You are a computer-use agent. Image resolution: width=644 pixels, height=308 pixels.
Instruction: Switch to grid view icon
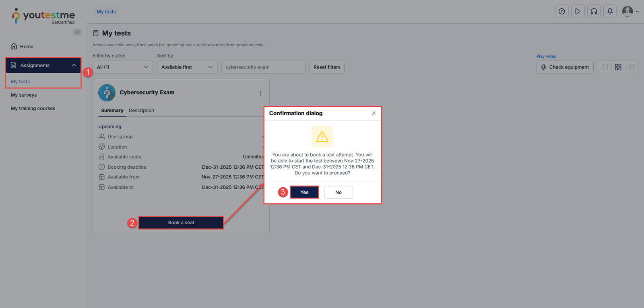618,67
